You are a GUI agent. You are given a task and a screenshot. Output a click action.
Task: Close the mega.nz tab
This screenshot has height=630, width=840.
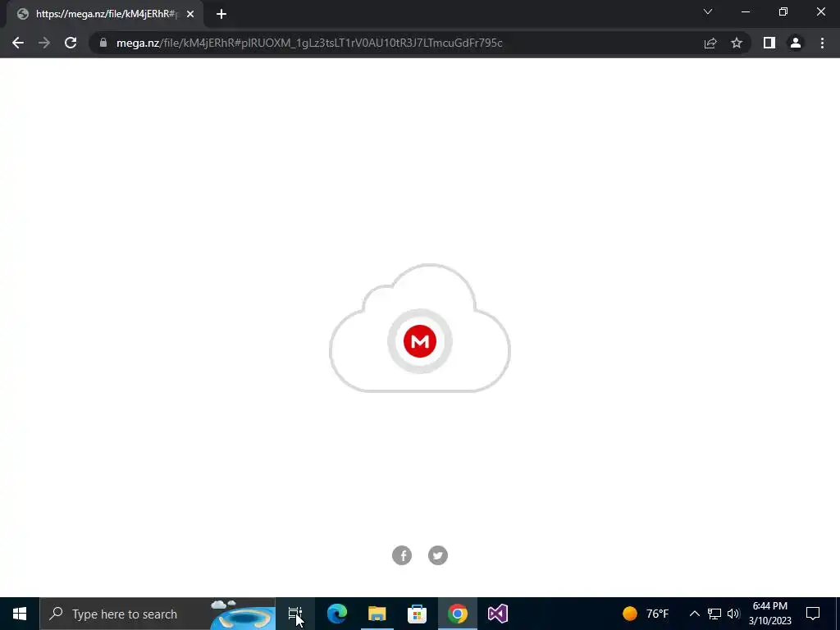[190, 14]
